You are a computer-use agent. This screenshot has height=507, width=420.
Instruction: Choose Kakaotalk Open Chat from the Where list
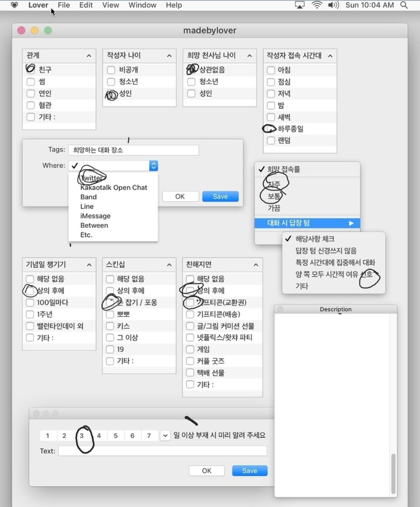point(114,188)
